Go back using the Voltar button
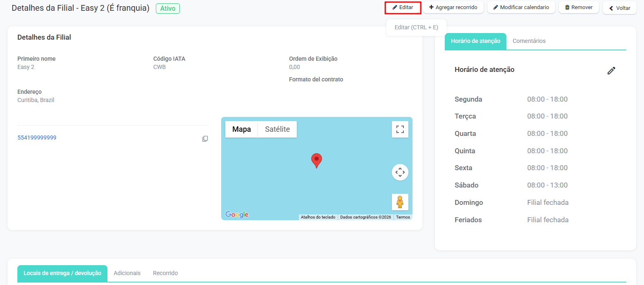The width and height of the screenshot is (644, 285). click(619, 8)
